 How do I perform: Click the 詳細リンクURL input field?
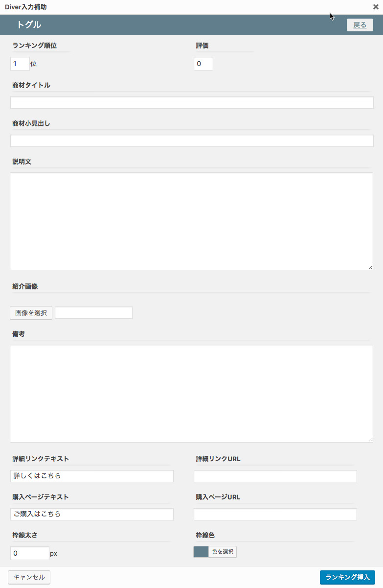pos(275,476)
